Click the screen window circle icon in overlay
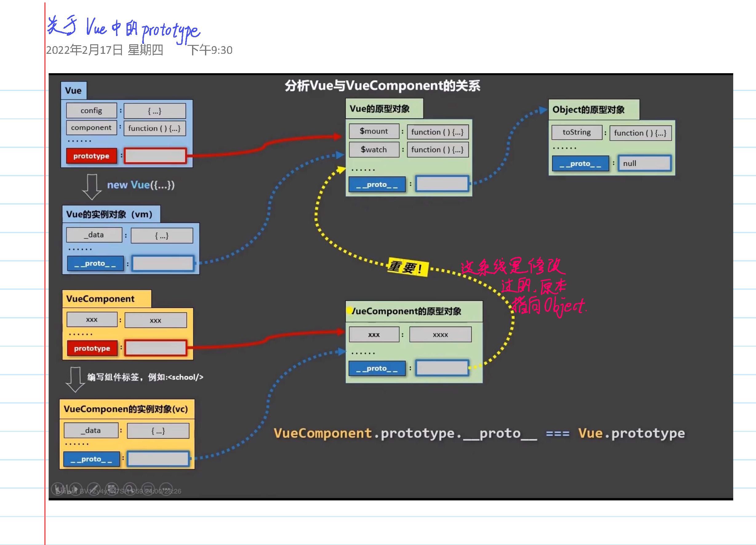 point(148,489)
